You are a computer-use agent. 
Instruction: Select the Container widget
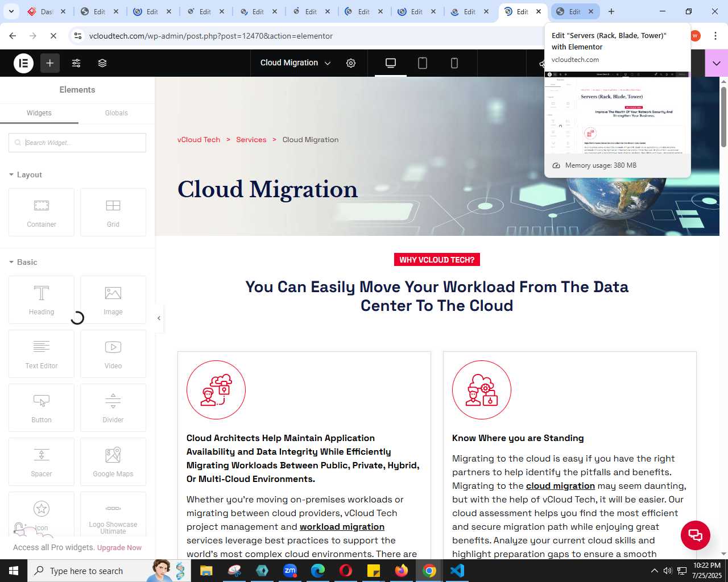(42, 213)
